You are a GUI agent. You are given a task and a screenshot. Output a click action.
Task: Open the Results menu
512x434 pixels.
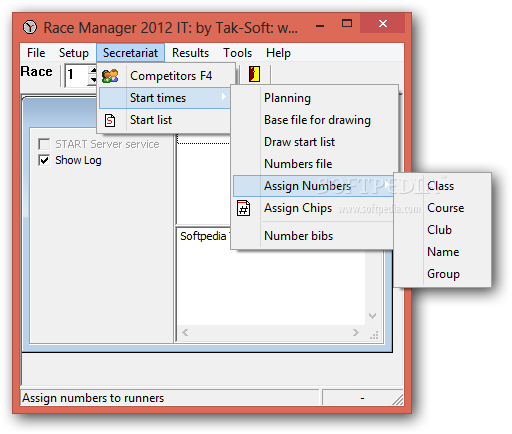click(190, 53)
